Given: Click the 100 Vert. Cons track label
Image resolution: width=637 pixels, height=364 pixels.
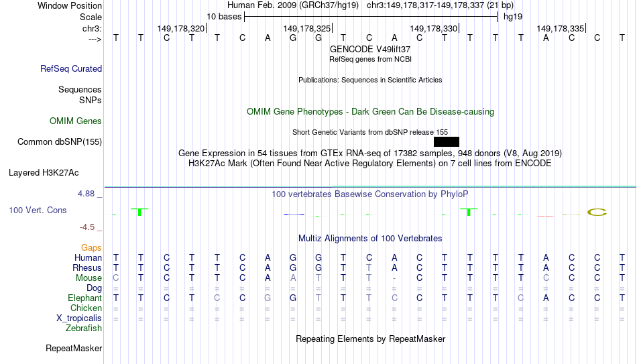Looking at the screenshot, I should pos(38,210).
